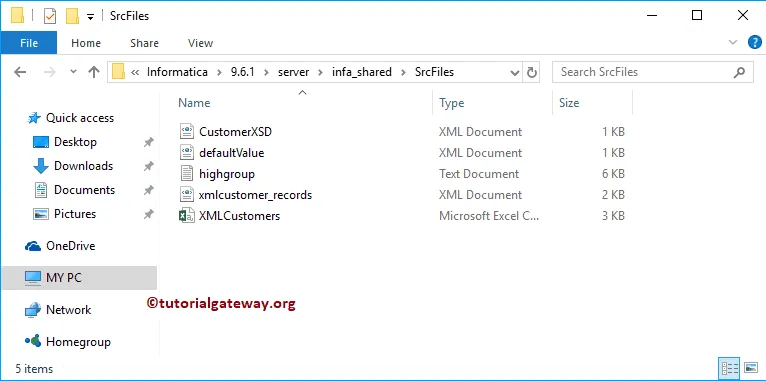Click the Properties quick access toolbar icon
The image size is (766, 381).
click(50, 16)
